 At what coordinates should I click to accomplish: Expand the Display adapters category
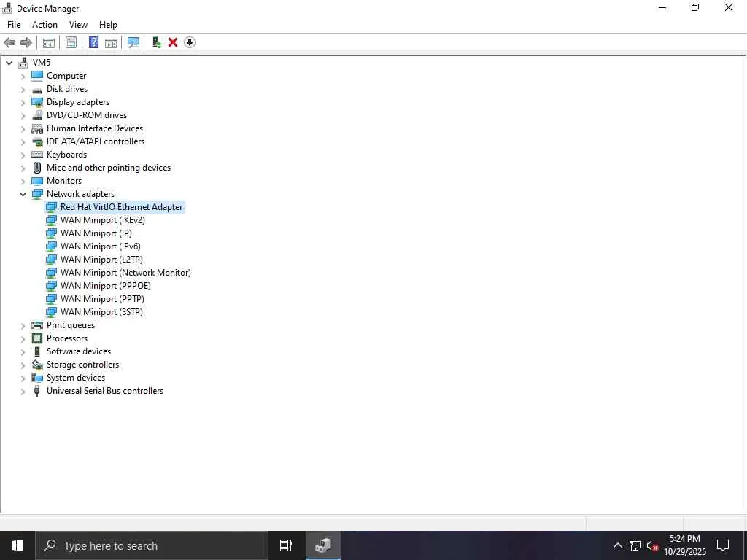coord(23,102)
